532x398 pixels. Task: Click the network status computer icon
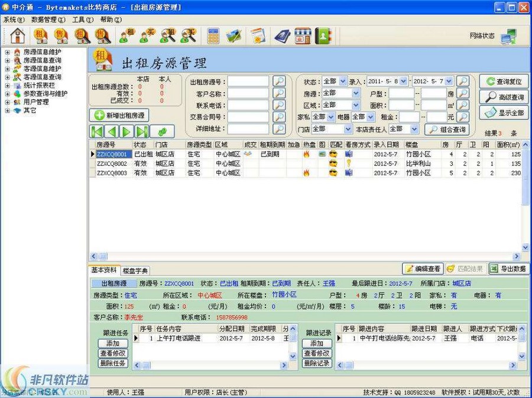pyautogui.click(x=507, y=37)
